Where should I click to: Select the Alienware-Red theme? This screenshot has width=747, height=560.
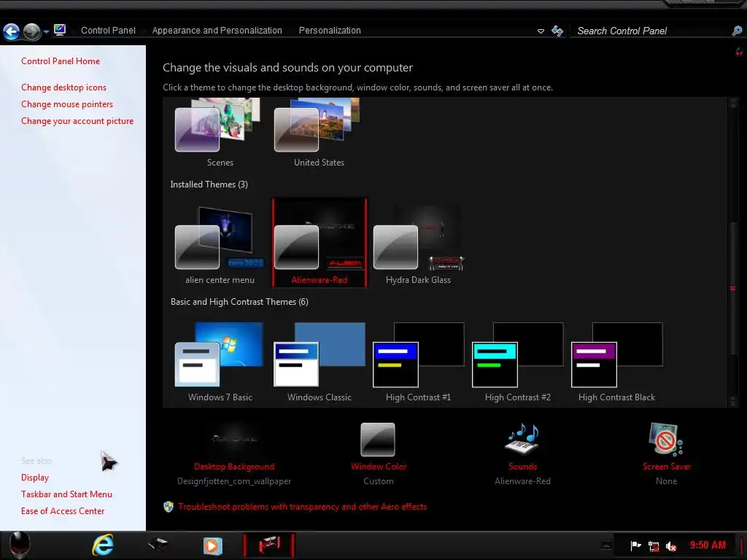320,243
